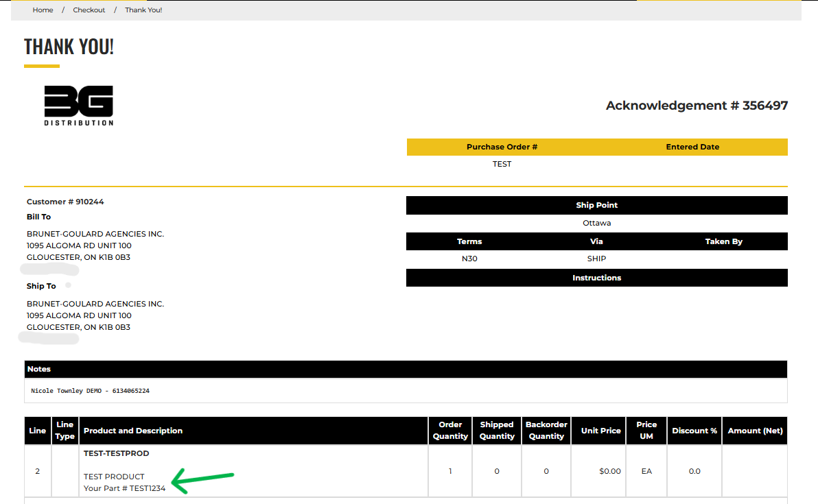The height and width of the screenshot is (504, 818).
Task: Click the 0.0 discount cell
Action: tap(694, 471)
